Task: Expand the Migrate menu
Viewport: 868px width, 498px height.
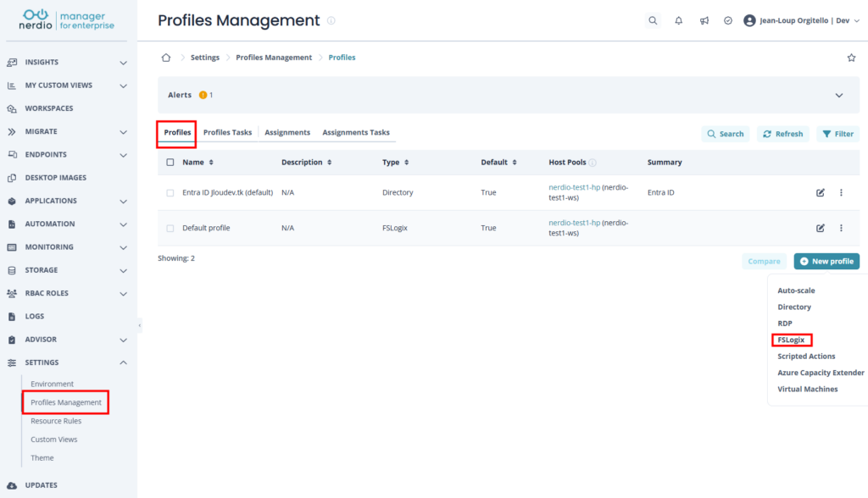Action: [124, 131]
